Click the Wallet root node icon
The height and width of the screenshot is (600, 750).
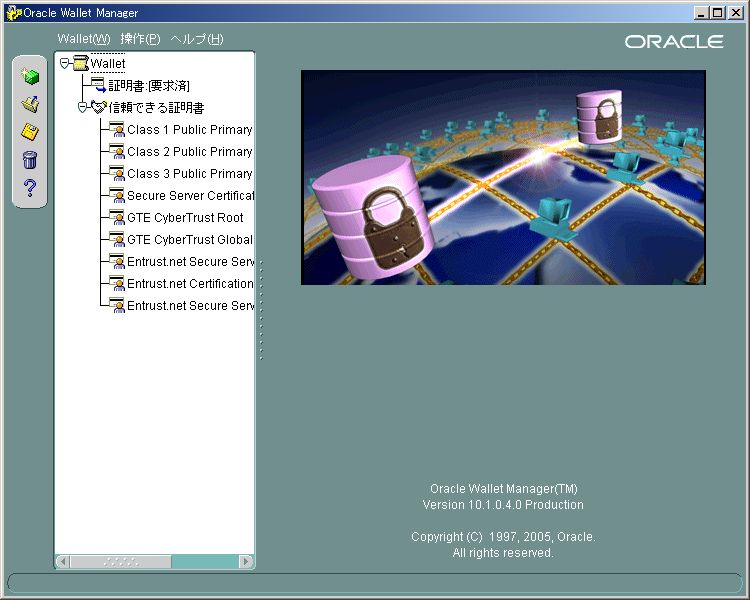tap(81, 63)
